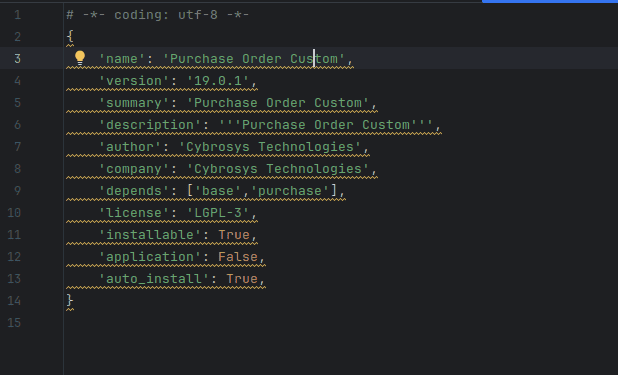Viewport: 618px width, 375px height.
Task: Click line number 9 in gutter
Action: (x=17, y=191)
